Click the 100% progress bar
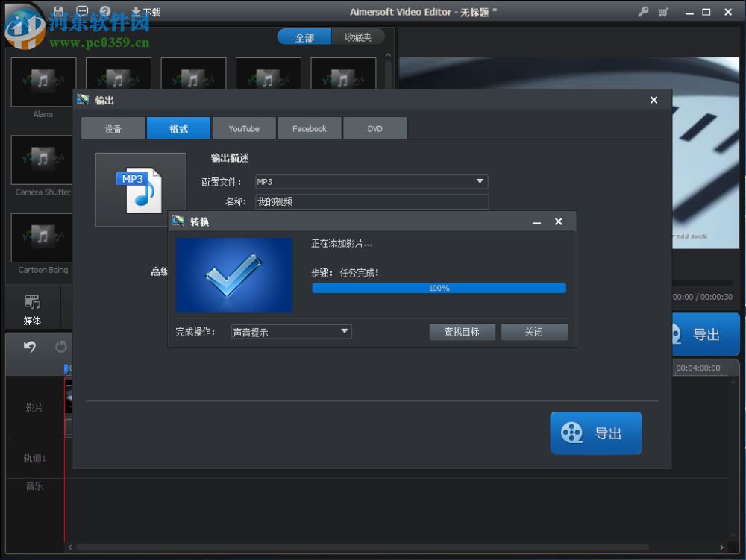This screenshot has width=746, height=560. (439, 288)
